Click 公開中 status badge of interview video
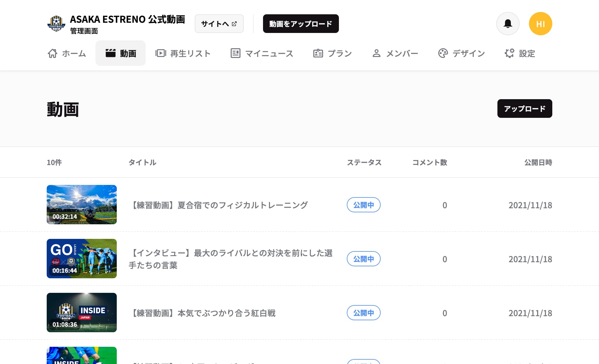The image size is (599, 364). click(363, 259)
